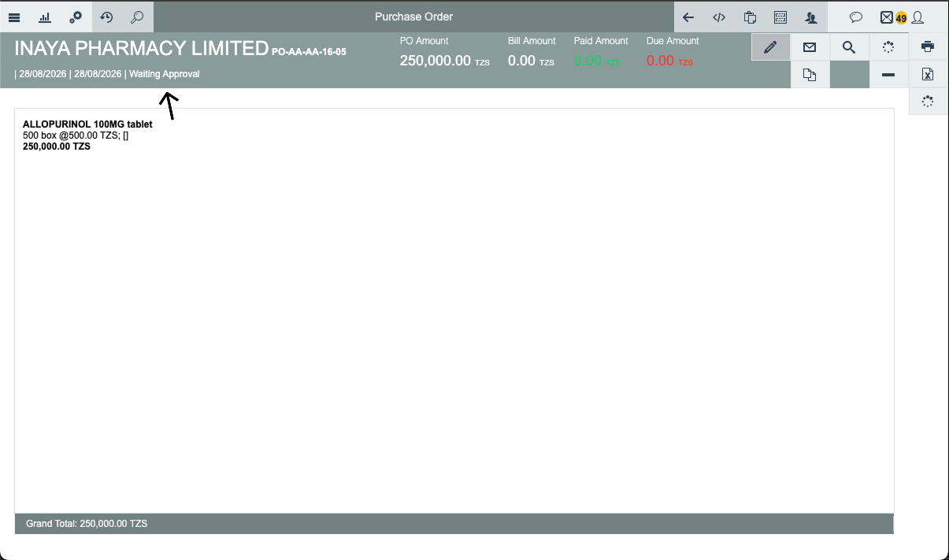Open the gears settings icon
The image size is (949, 560).
click(76, 17)
